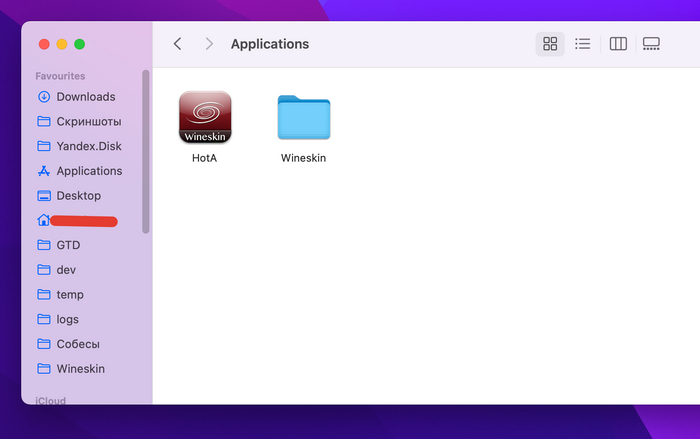Image resolution: width=700 pixels, height=439 pixels.
Task: Open the logs folder in sidebar
Action: coord(67,320)
